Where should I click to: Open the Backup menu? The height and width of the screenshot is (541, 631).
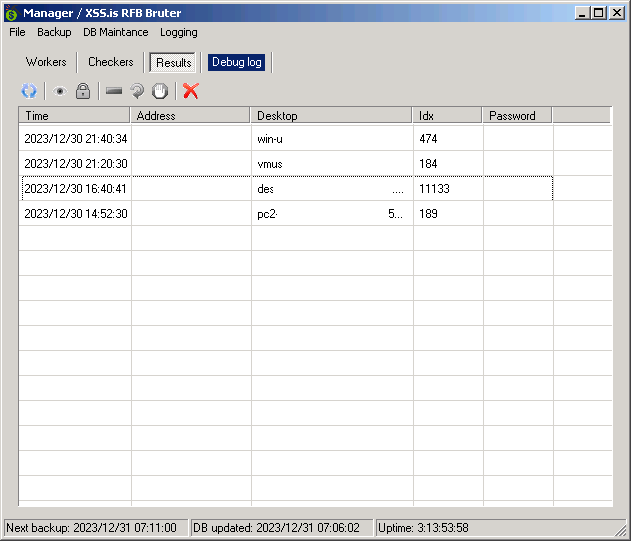(54, 32)
